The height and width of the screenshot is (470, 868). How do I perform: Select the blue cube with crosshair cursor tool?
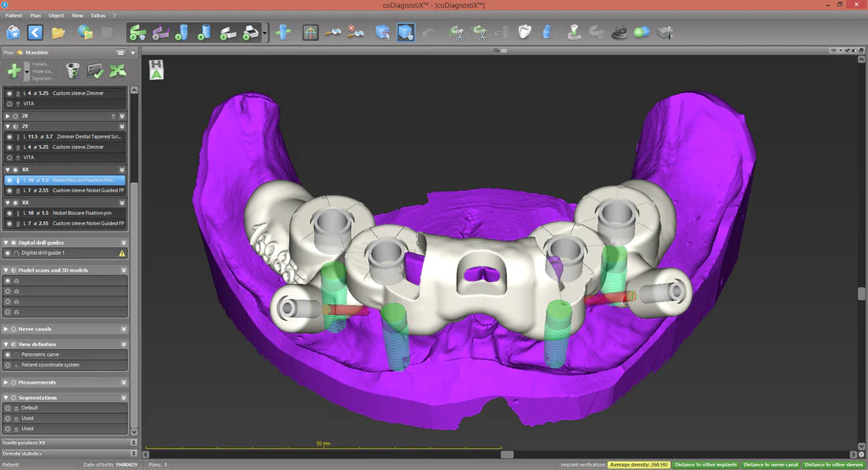coord(382,33)
